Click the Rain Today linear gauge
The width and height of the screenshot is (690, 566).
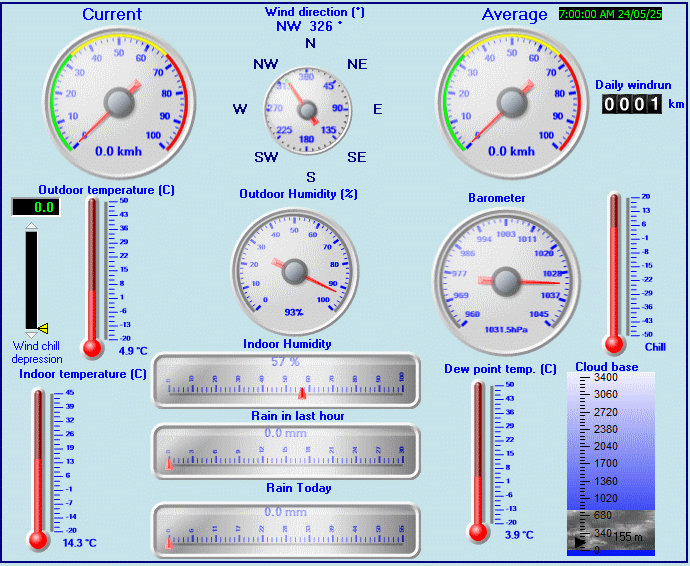[286, 529]
